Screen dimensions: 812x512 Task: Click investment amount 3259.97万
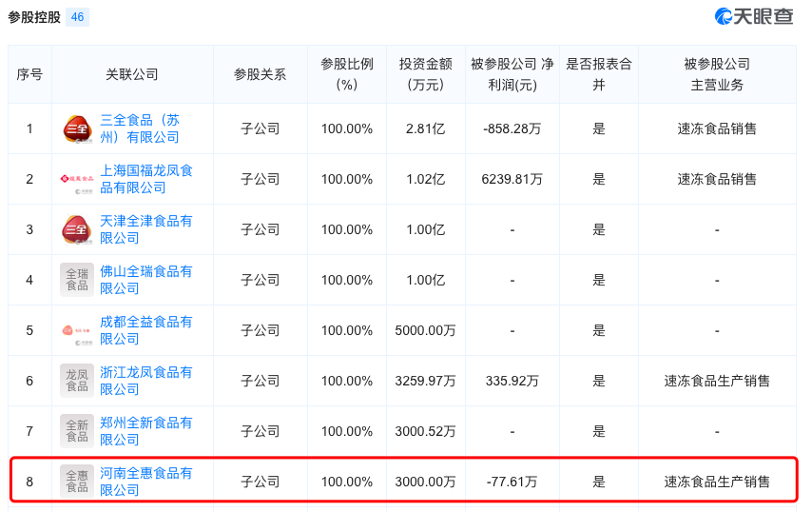coord(426,381)
